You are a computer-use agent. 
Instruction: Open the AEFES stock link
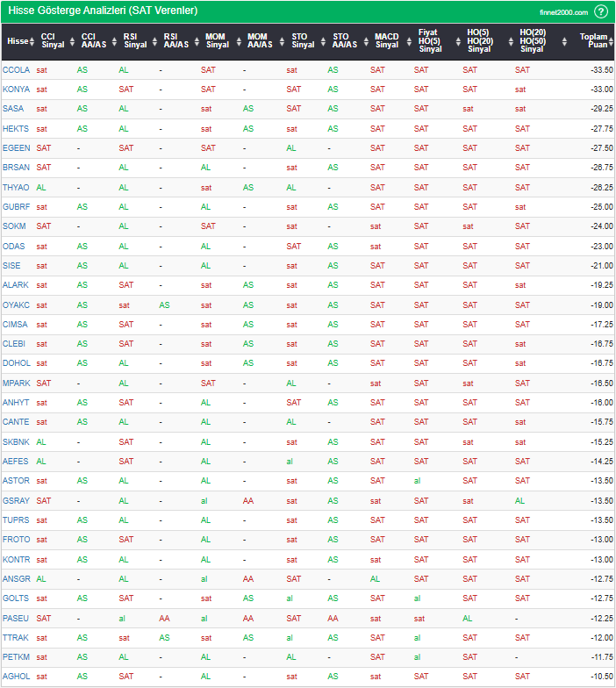click(x=16, y=462)
